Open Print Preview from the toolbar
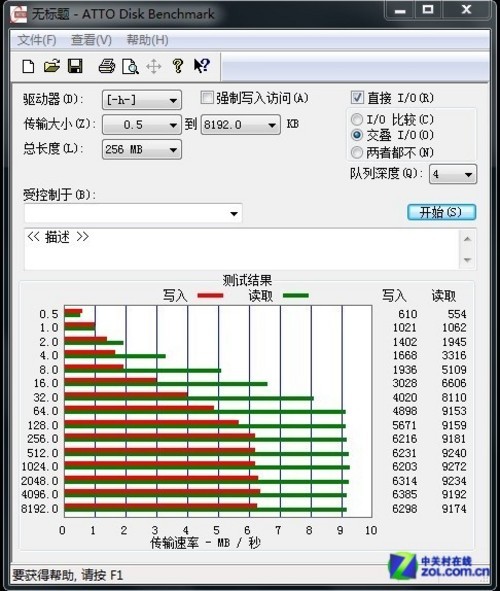The image size is (500, 591). (x=130, y=67)
